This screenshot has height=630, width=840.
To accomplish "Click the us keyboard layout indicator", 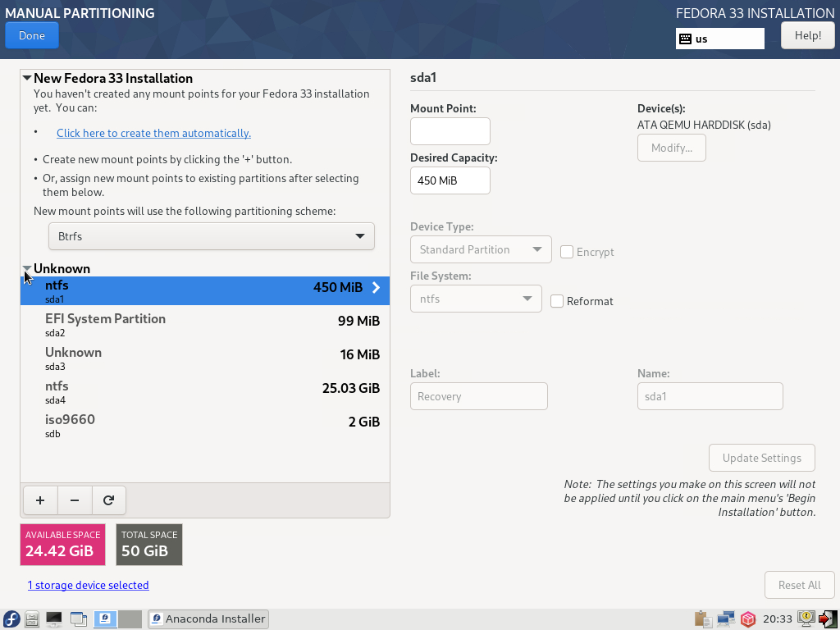I will (720, 39).
